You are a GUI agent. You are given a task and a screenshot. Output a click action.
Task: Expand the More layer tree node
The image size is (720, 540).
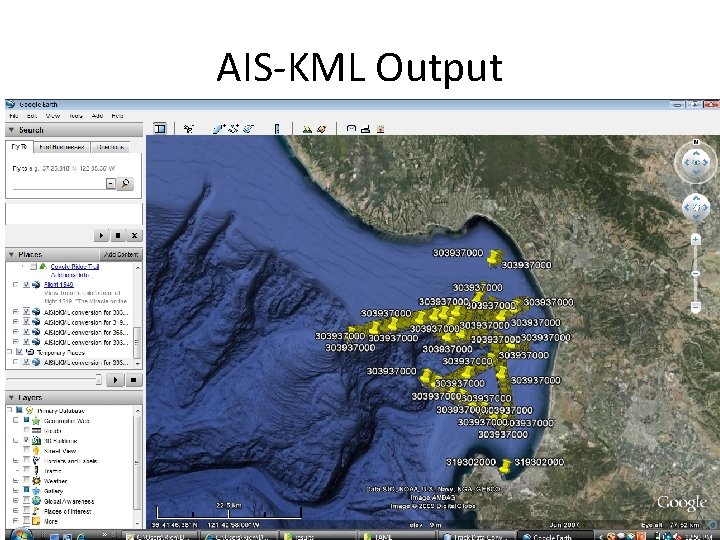click(x=16, y=521)
